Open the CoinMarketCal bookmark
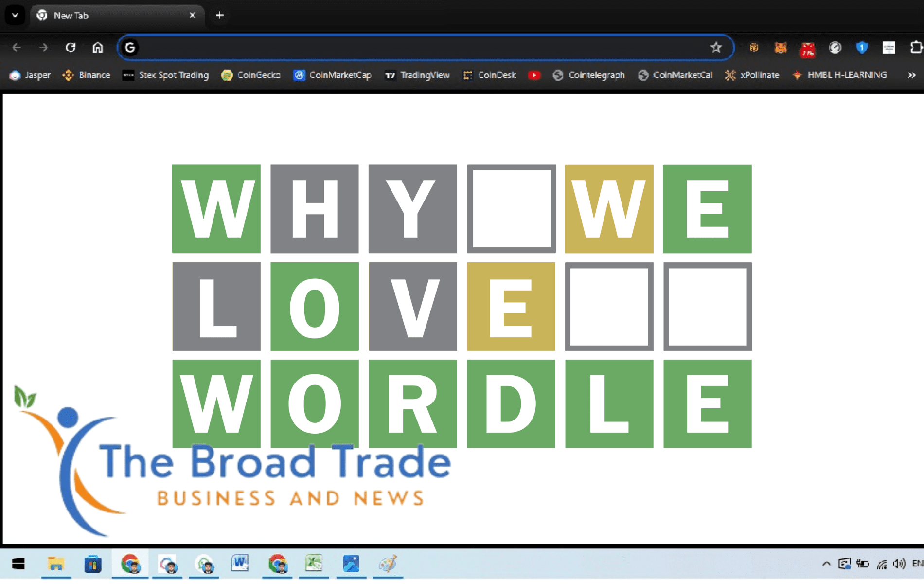The height and width of the screenshot is (584, 924). coord(675,75)
